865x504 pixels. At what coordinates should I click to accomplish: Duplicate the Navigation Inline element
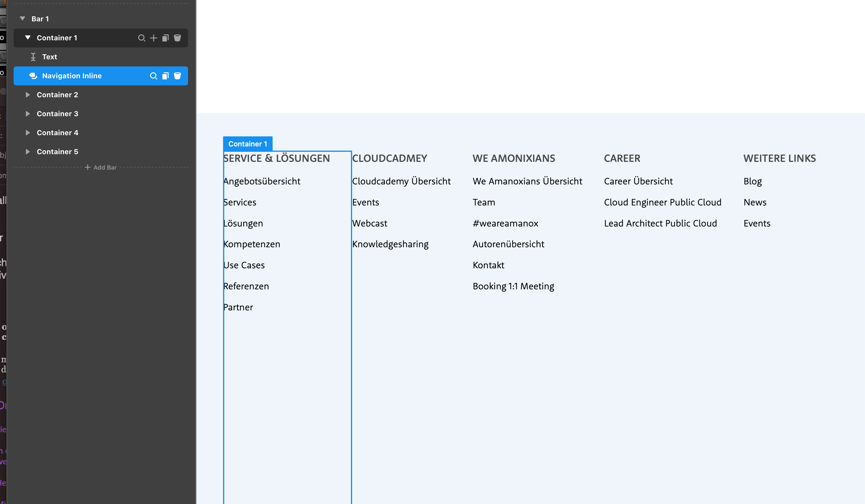pyautogui.click(x=166, y=76)
